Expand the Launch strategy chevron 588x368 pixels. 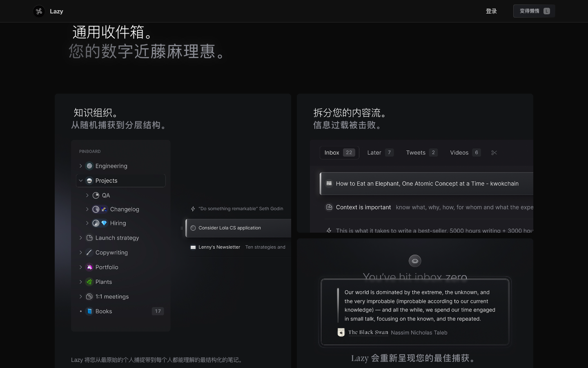pyautogui.click(x=81, y=238)
